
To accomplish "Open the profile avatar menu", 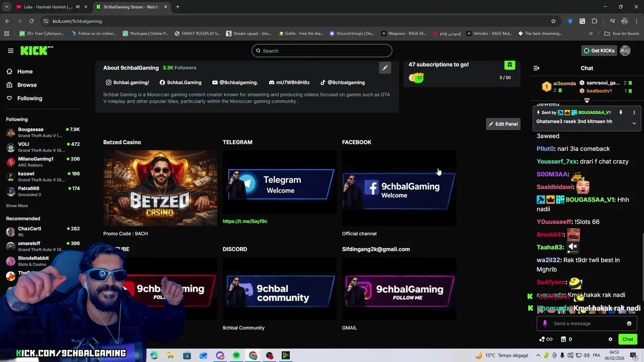I will [625, 51].
